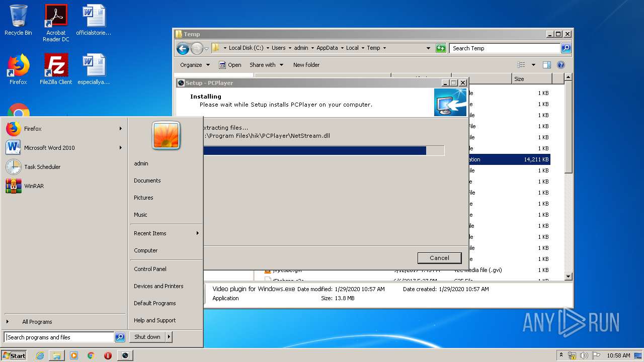Open Explorer help icon

[561, 65]
